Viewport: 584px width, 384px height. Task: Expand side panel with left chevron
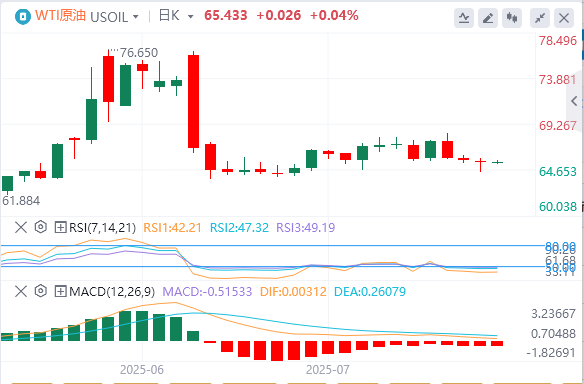574,101
